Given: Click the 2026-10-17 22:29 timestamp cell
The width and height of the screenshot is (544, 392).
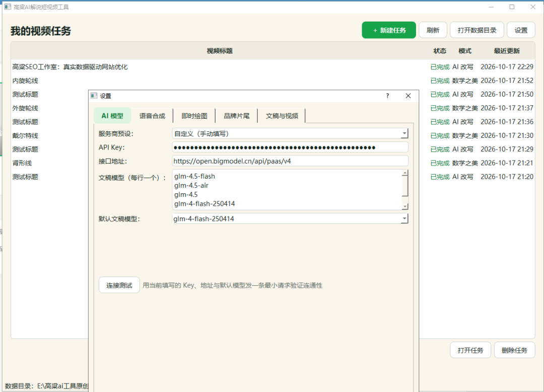Looking at the screenshot, I should coord(507,67).
